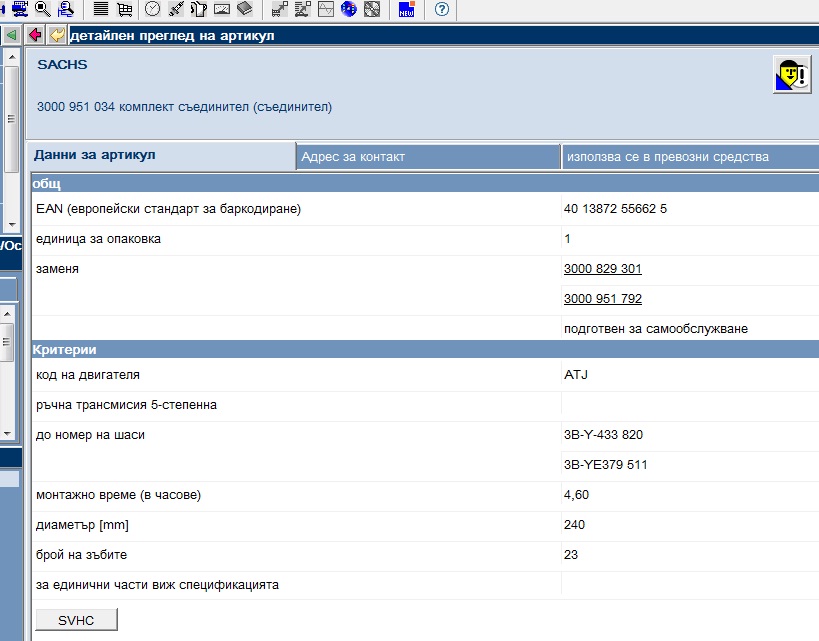
Task: Open replacement part link 3000 951 792
Action: [603, 299]
